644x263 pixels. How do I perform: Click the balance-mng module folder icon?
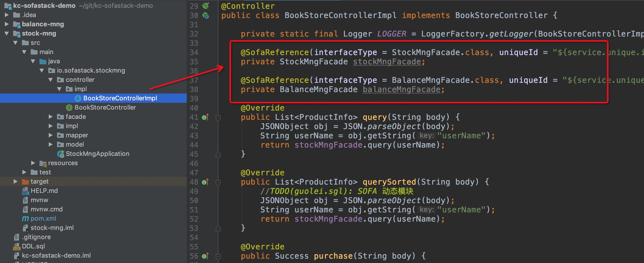pyautogui.click(x=17, y=24)
